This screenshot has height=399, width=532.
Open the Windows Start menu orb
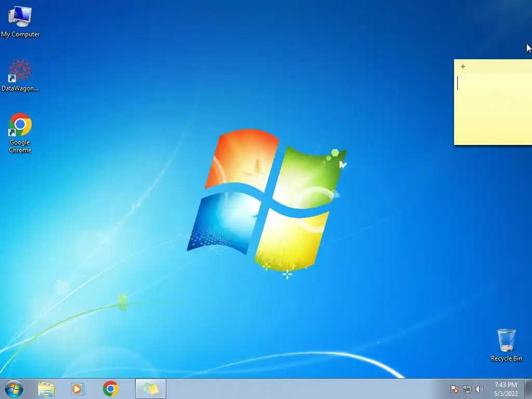pyautogui.click(x=14, y=389)
